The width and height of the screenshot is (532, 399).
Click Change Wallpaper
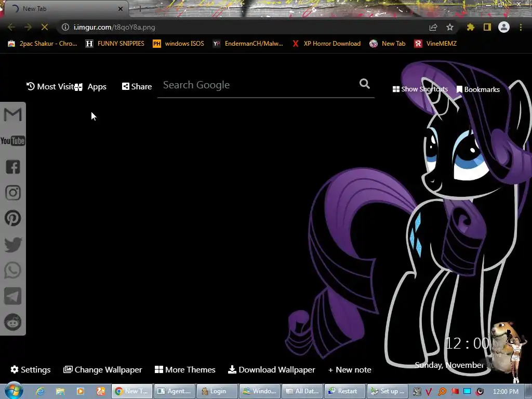pyautogui.click(x=102, y=369)
